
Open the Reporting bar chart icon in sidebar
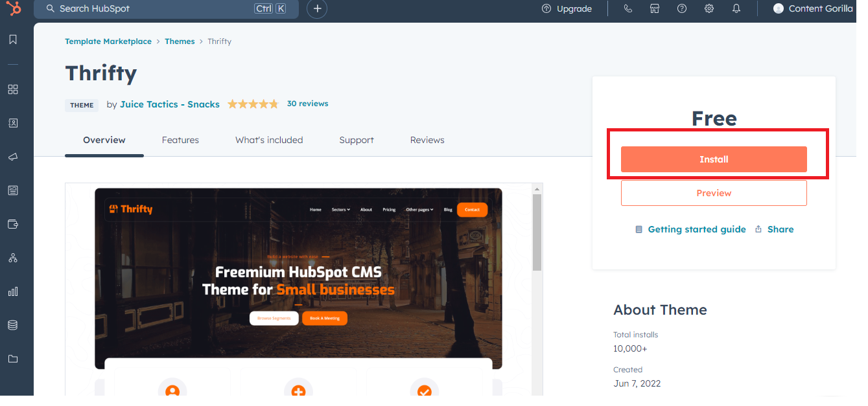pyautogui.click(x=13, y=291)
